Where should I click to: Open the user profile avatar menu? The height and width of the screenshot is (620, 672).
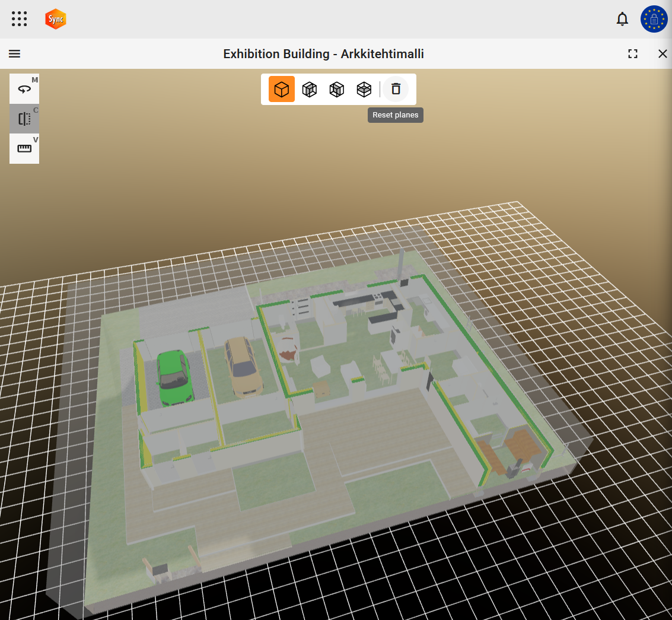coord(654,19)
